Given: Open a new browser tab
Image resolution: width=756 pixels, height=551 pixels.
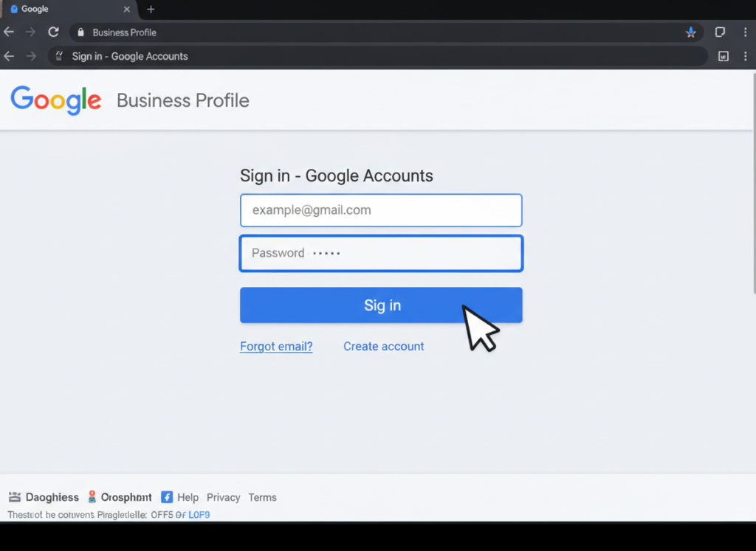Looking at the screenshot, I should [151, 10].
